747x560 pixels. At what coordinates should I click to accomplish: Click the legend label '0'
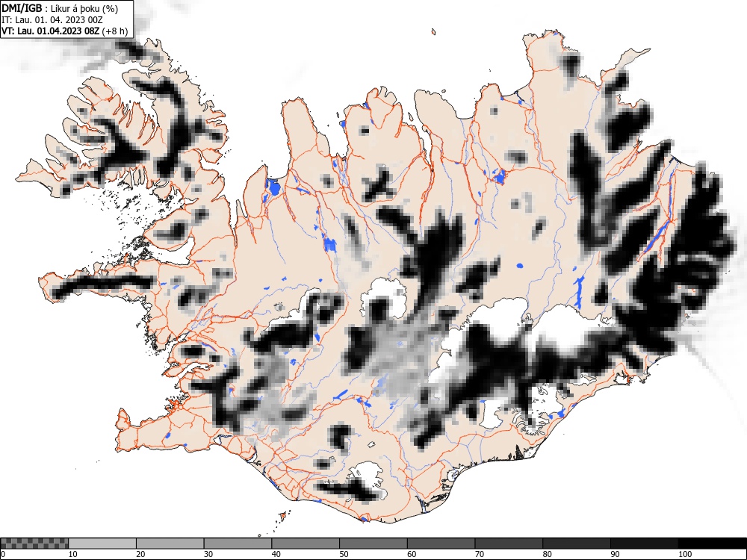[3, 554]
